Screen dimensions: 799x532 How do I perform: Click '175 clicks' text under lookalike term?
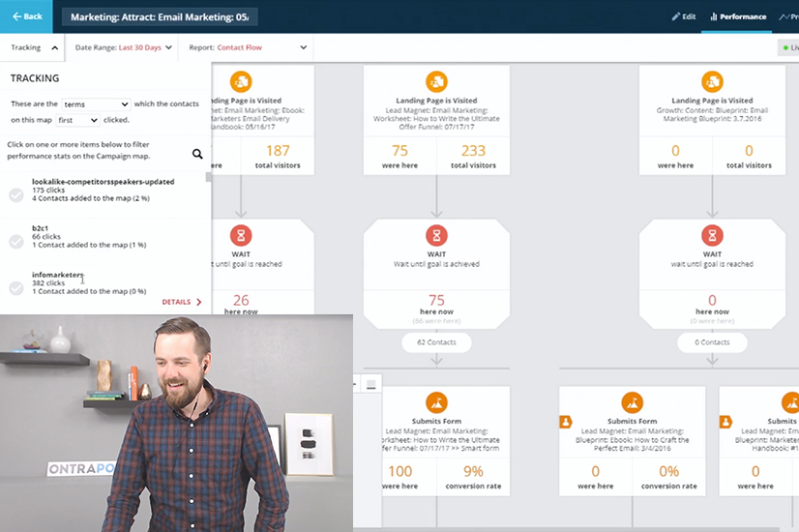point(48,191)
